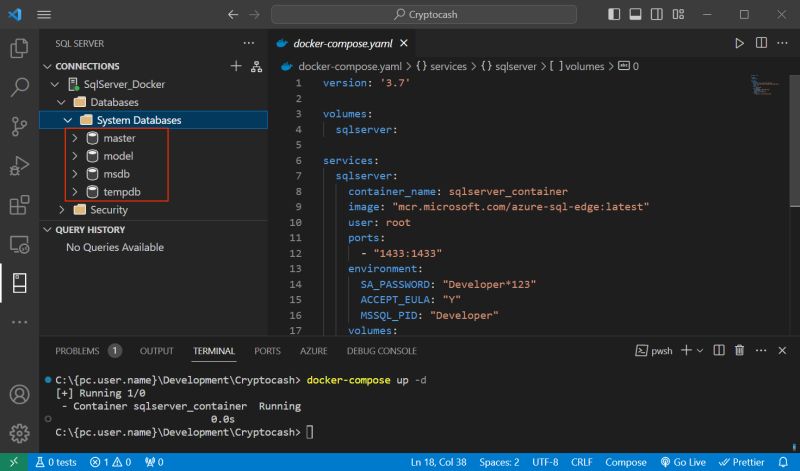This screenshot has width=800, height=471.
Task: Expand the msdb database
Action: (75, 174)
